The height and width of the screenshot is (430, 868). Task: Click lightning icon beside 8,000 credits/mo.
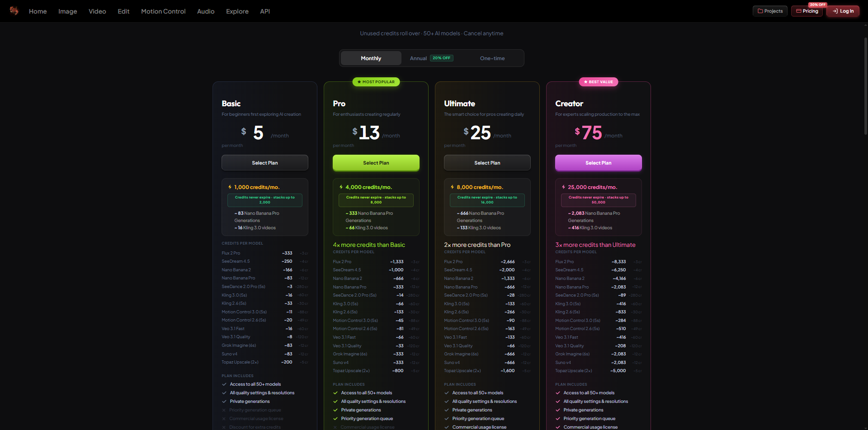[452, 187]
